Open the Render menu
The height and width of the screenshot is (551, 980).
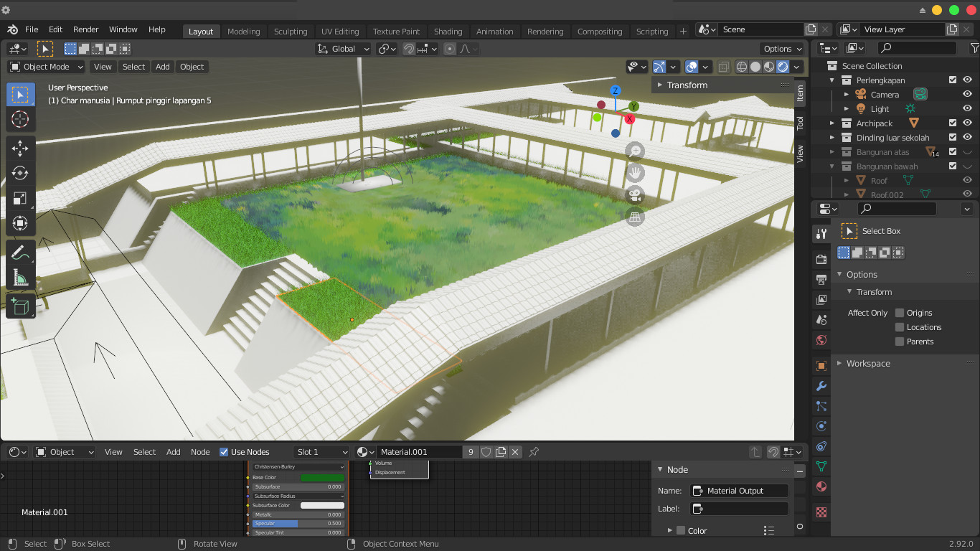pos(86,29)
